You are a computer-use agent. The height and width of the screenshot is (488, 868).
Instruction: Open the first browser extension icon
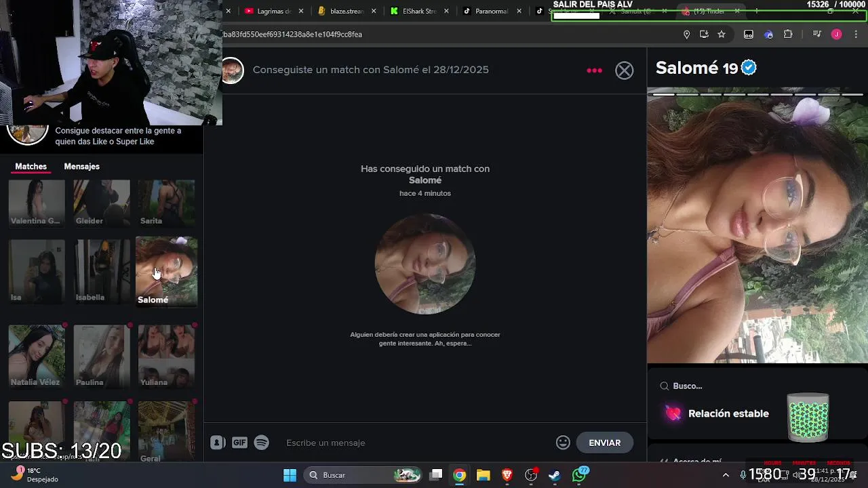click(749, 35)
